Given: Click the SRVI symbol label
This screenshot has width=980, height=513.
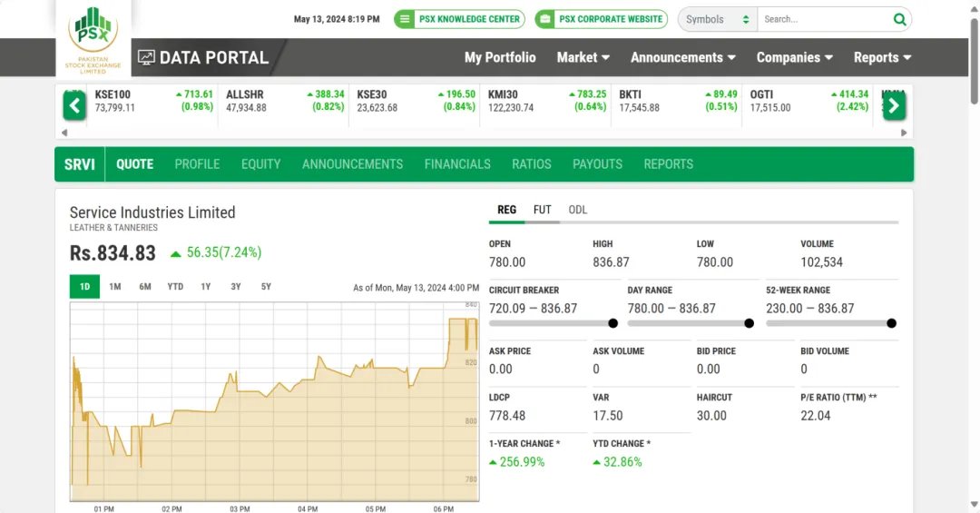Looking at the screenshot, I should pyautogui.click(x=79, y=164).
